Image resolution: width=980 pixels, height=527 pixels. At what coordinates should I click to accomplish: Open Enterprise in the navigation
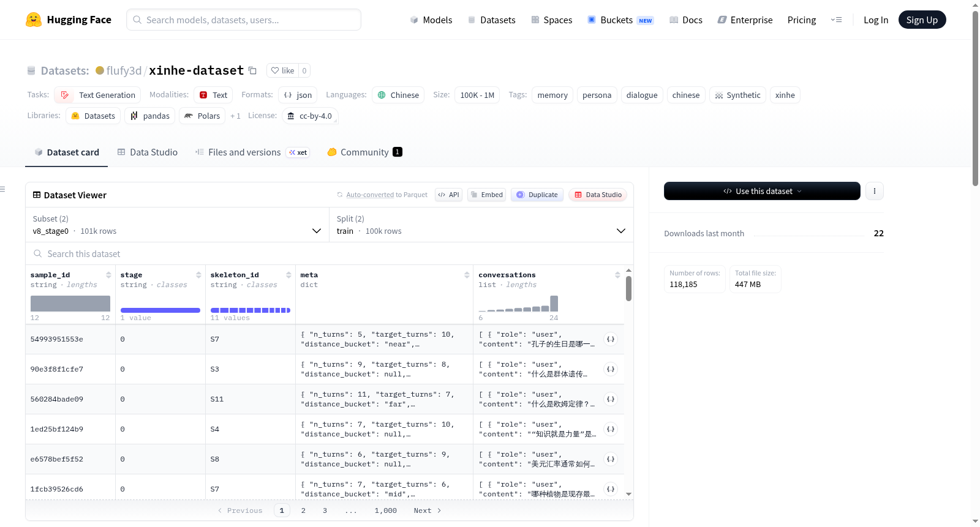tap(745, 20)
